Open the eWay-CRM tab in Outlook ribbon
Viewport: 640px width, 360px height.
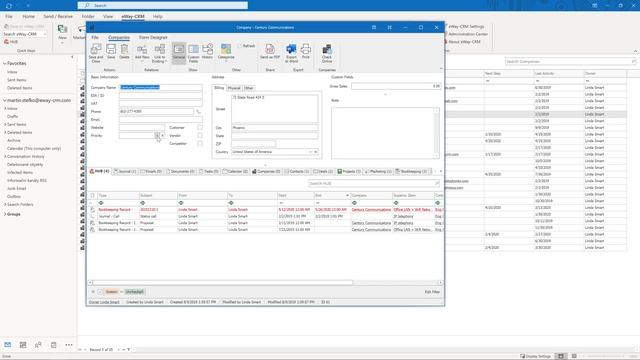[133, 17]
